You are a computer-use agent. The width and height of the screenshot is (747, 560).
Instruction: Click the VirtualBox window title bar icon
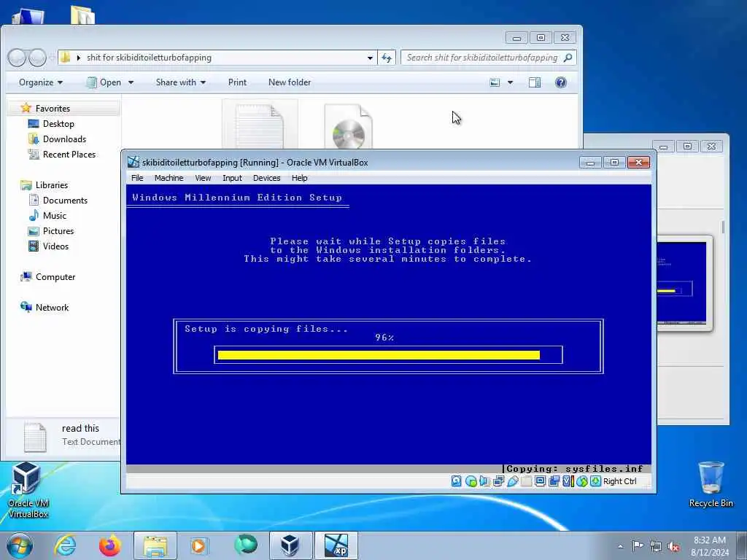(x=133, y=162)
